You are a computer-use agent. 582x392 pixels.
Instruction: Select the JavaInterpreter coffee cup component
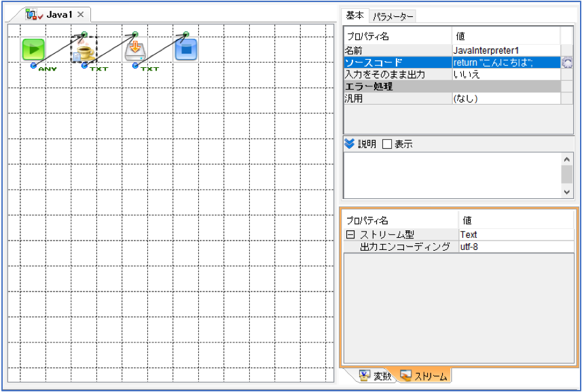tap(84, 50)
